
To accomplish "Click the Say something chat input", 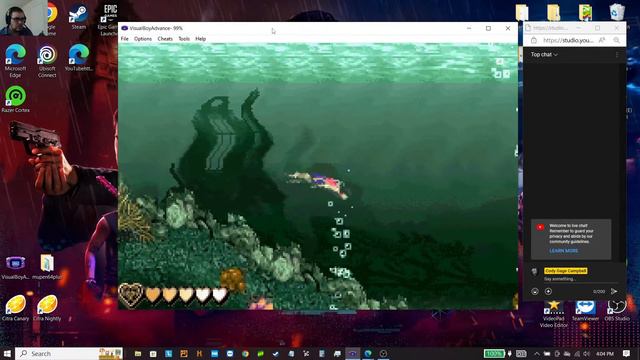I will [x=581, y=279].
